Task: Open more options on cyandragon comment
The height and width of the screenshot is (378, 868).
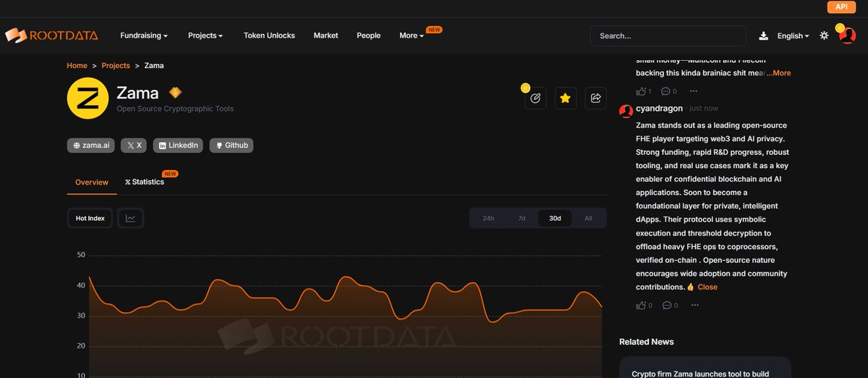Action: tap(694, 305)
